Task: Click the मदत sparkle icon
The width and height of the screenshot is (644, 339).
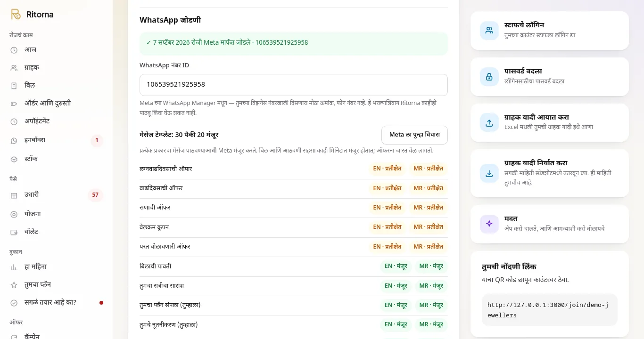Action: click(x=489, y=224)
